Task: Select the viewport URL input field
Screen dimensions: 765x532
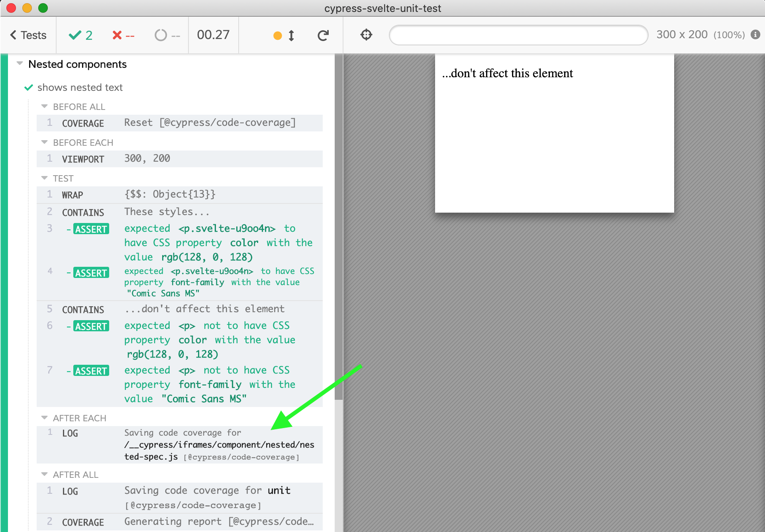Action: 518,36
